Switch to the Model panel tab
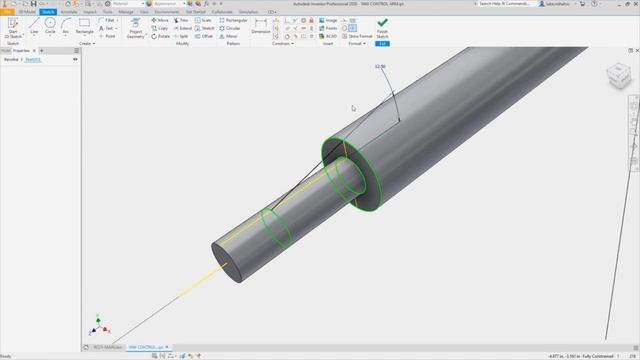The width and height of the screenshot is (640, 360). pyautogui.click(x=6, y=51)
